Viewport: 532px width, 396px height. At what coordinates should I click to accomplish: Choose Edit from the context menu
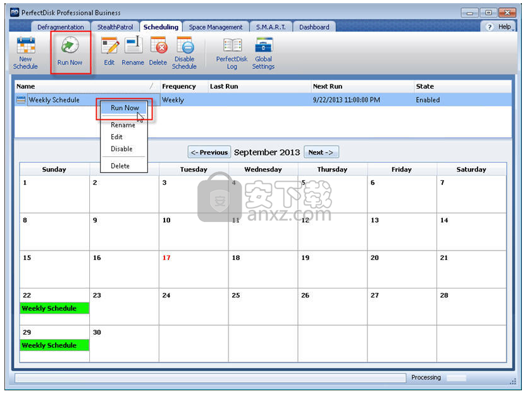(116, 137)
